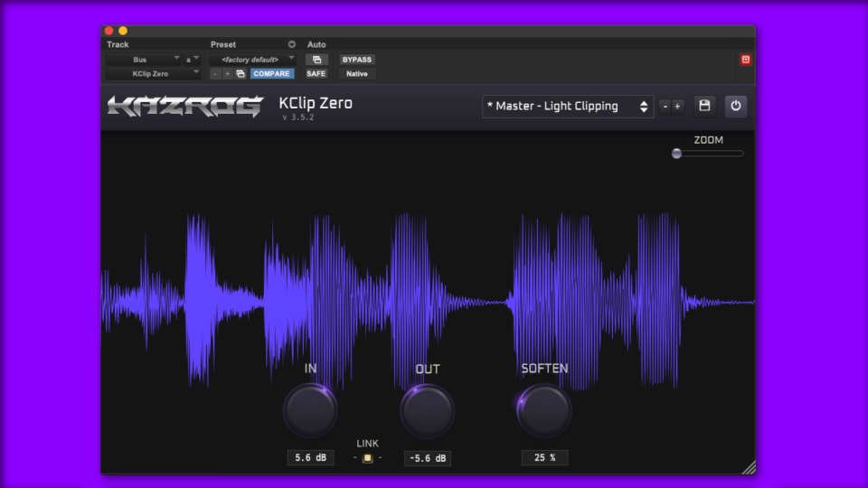Click the IN gain knob

pyautogui.click(x=310, y=410)
